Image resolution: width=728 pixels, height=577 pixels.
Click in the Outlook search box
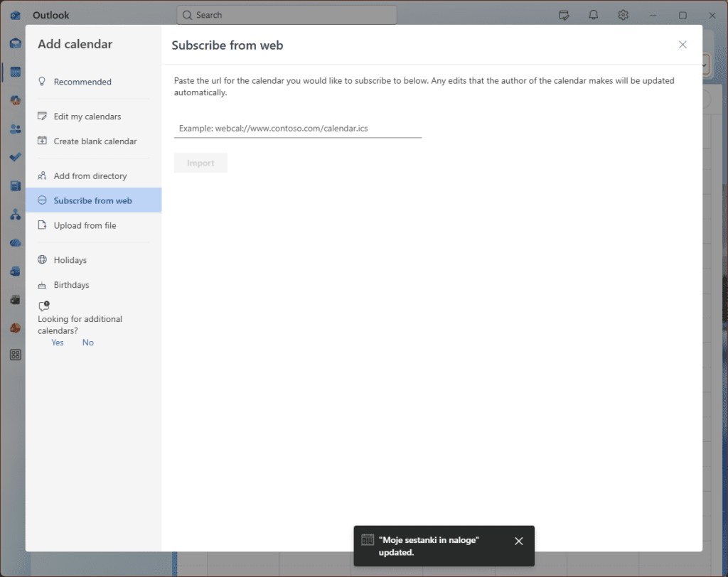[287, 15]
